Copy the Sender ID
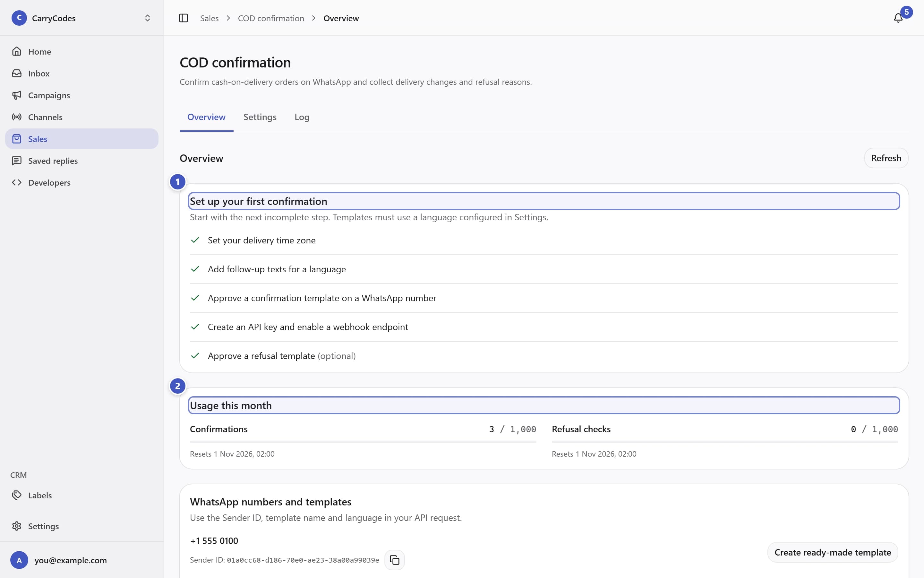The width and height of the screenshot is (924, 578). (394, 560)
